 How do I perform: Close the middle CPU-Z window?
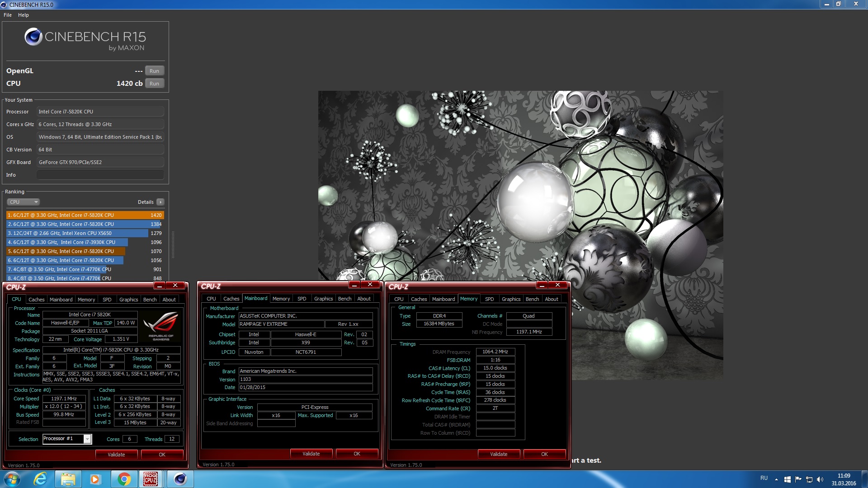point(370,285)
